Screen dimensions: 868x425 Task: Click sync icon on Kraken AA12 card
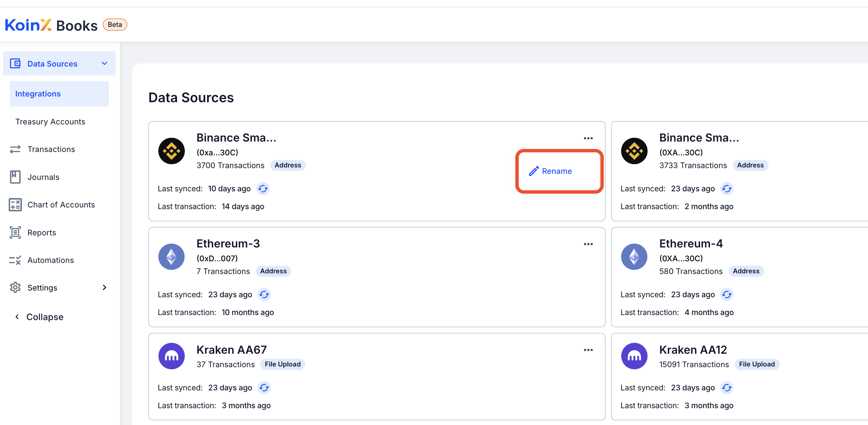tap(727, 388)
